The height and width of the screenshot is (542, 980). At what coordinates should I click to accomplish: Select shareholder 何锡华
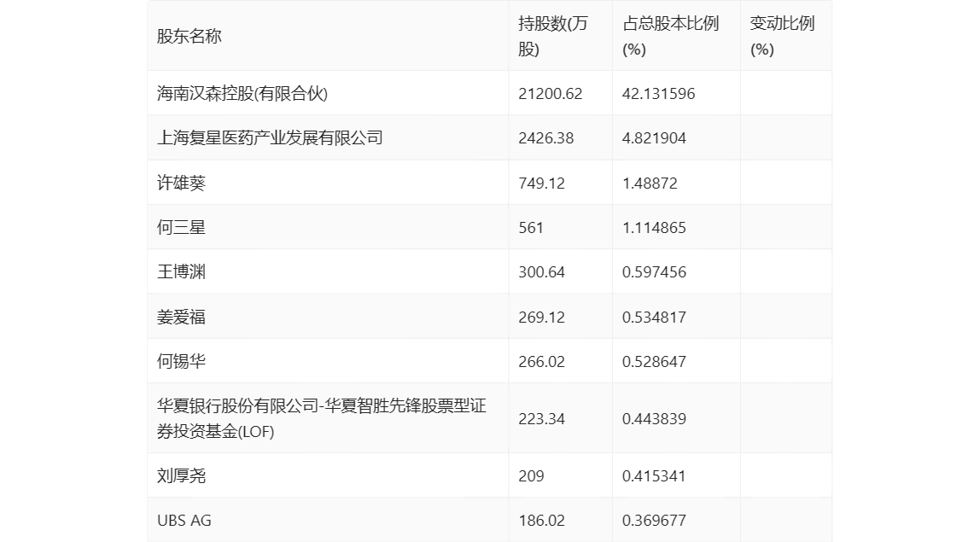tap(181, 361)
